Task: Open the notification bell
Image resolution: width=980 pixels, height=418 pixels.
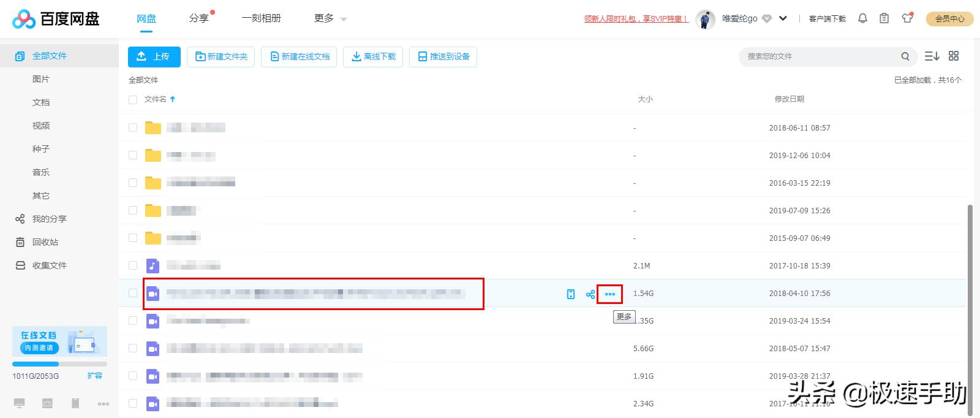Action: point(862,18)
